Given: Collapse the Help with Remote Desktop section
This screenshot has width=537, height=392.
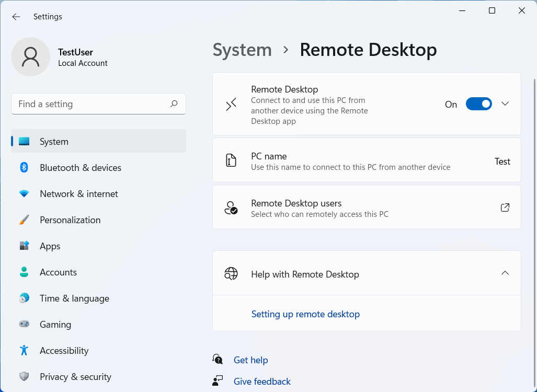Looking at the screenshot, I should (x=505, y=273).
